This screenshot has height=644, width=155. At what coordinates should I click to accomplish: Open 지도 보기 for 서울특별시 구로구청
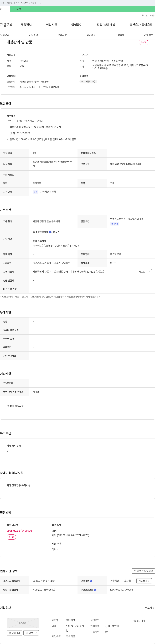click(x=144, y=581)
